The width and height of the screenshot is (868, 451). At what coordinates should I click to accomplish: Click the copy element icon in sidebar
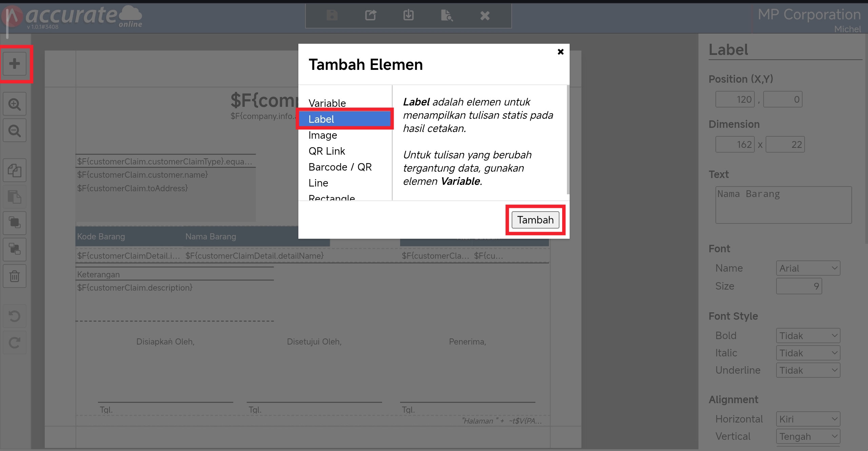pyautogui.click(x=15, y=170)
